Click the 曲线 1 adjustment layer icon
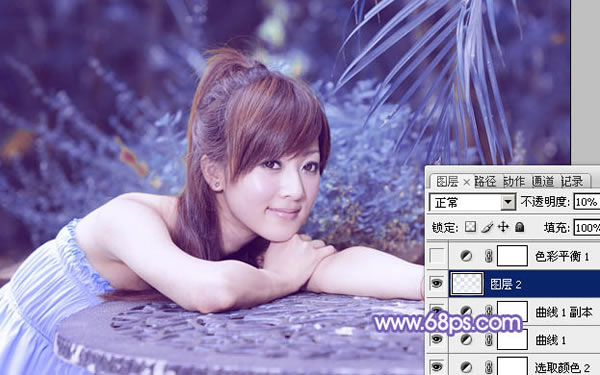This screenshot has height=375, width=600. [466, 339]
